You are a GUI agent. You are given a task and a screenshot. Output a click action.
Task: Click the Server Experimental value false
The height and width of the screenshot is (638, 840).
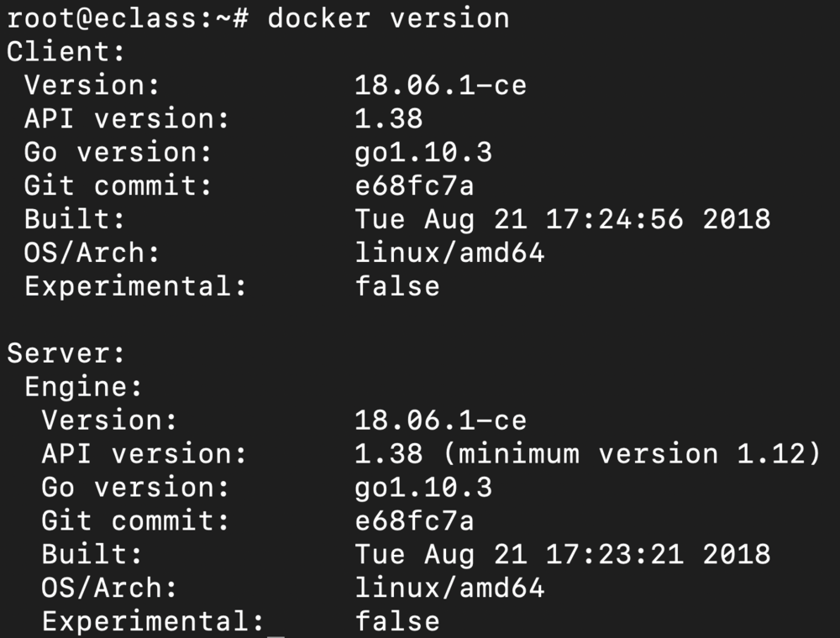point(396,621)
